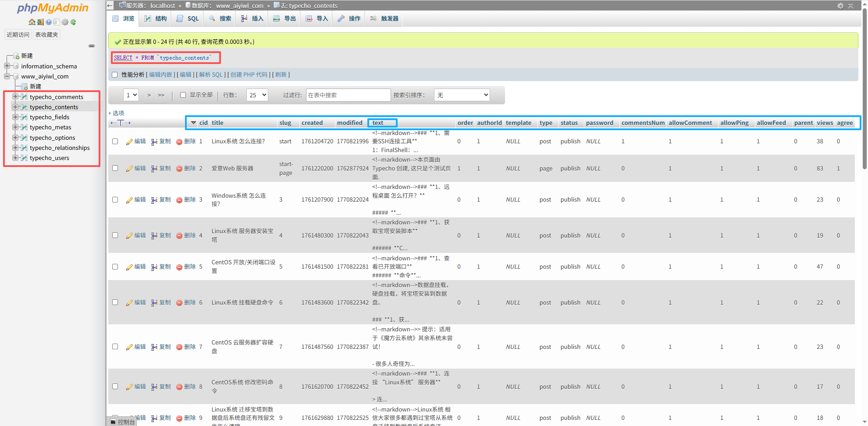Viewport: 868px width, 426px height.
Task: Click the phpMyAdmin home icon
Action: click(x=32, y=22)
